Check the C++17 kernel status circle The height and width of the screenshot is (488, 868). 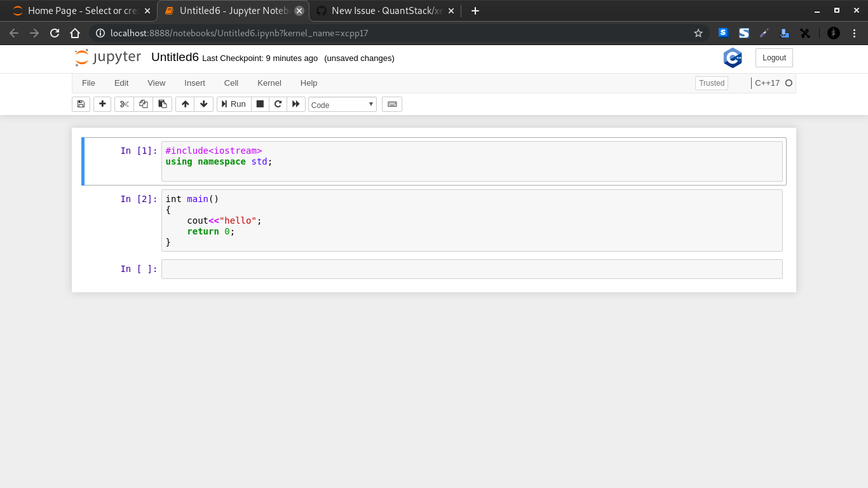tap(788, 83)
